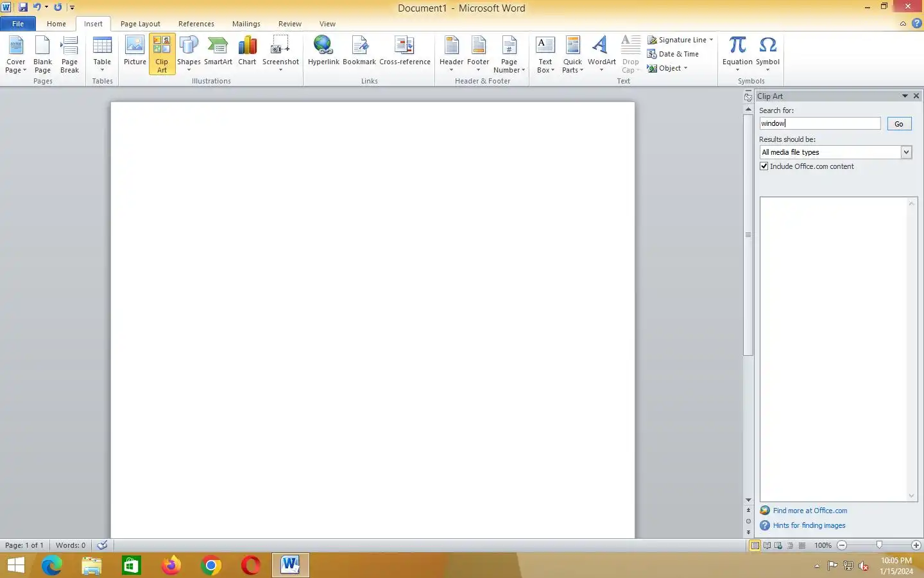Open the Shapes gallery
The image size is (924, 578).
click(x=189, y=55)
